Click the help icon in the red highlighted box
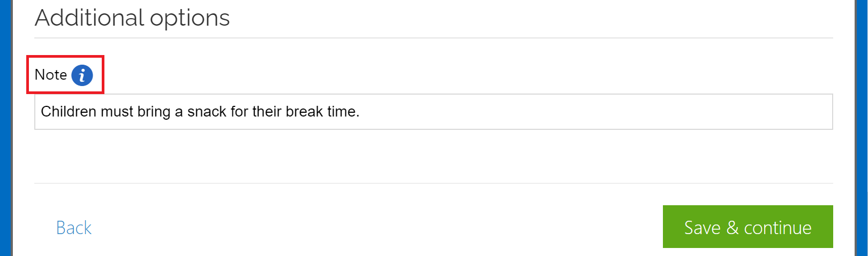This screenshot has height=256, width=868. point(82,75)
